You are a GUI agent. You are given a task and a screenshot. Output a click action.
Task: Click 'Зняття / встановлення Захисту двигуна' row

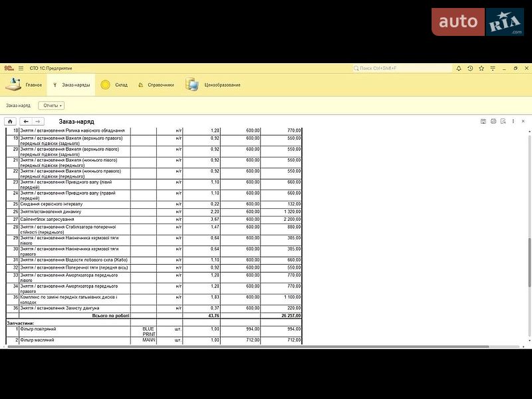(x=154, y=309)
